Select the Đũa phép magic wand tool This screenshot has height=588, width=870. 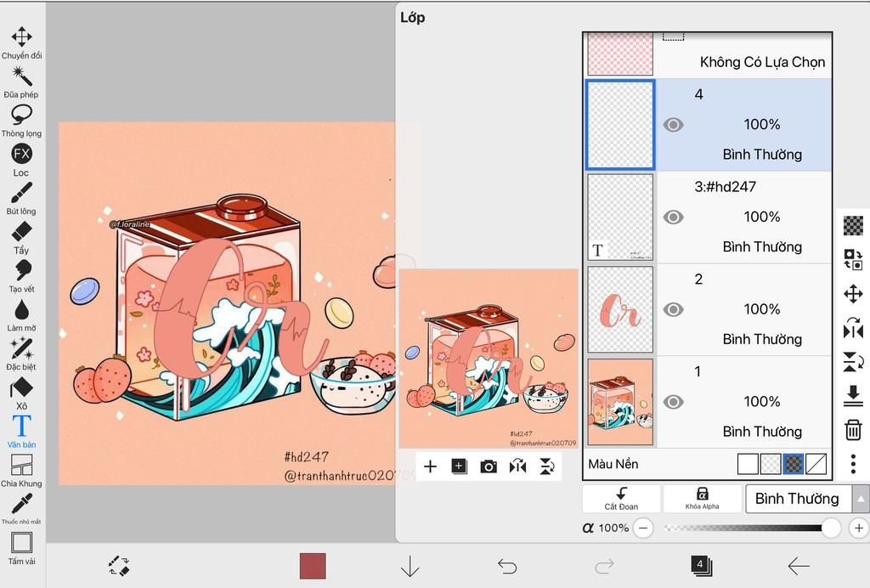[x=21, y=82]
